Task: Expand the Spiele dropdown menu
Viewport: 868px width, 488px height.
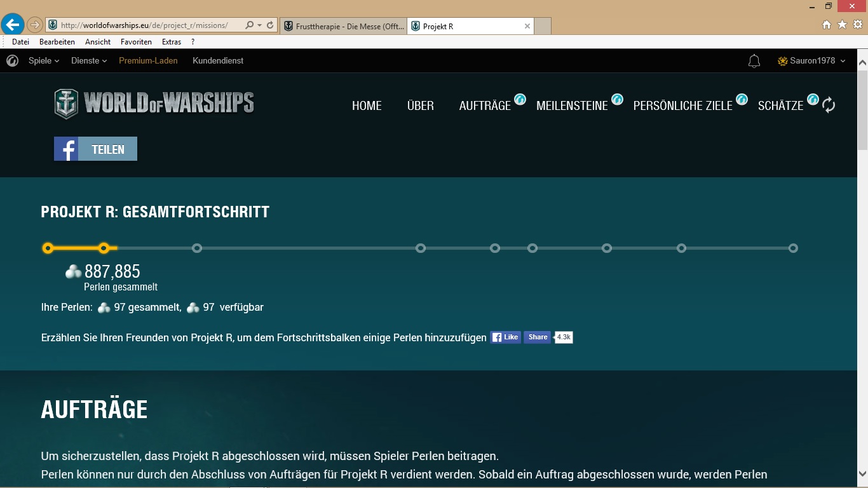Action: coord(43,61)
